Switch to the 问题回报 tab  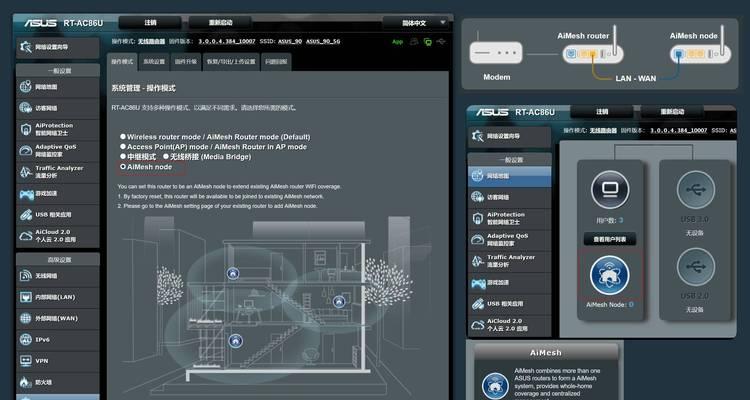(276, 62)
